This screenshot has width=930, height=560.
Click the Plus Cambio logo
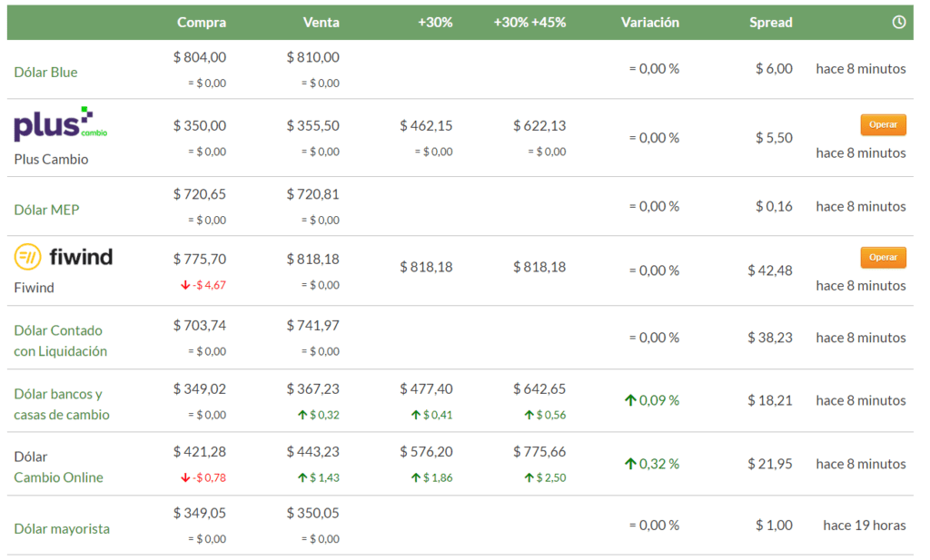61,123
